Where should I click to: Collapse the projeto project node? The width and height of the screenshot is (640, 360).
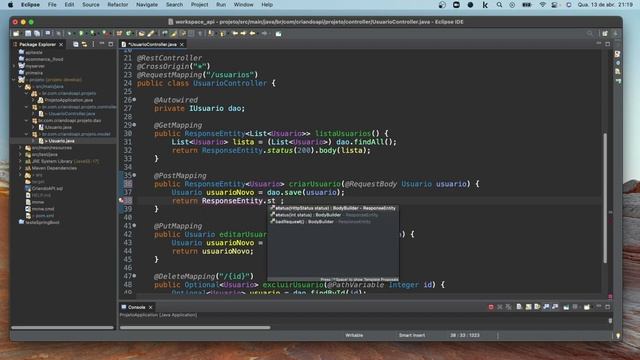14,80
